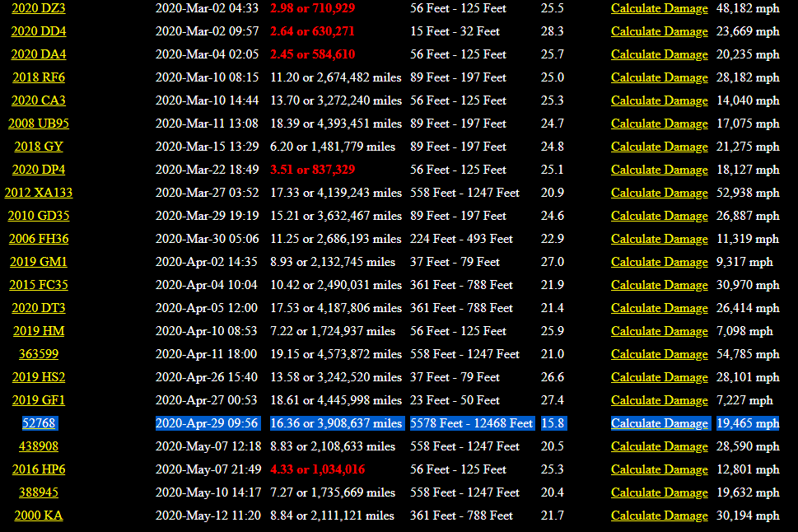
Task: Calculate Damage for 2016 HP6 row
Action: coord(659,469)
